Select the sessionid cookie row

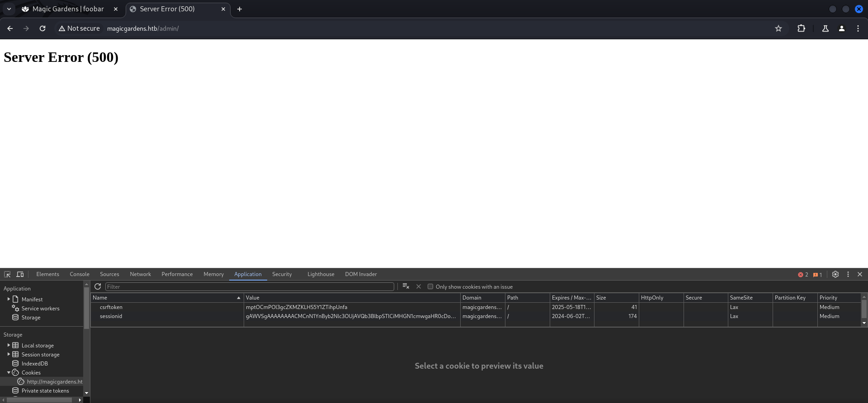coord(111,316)
